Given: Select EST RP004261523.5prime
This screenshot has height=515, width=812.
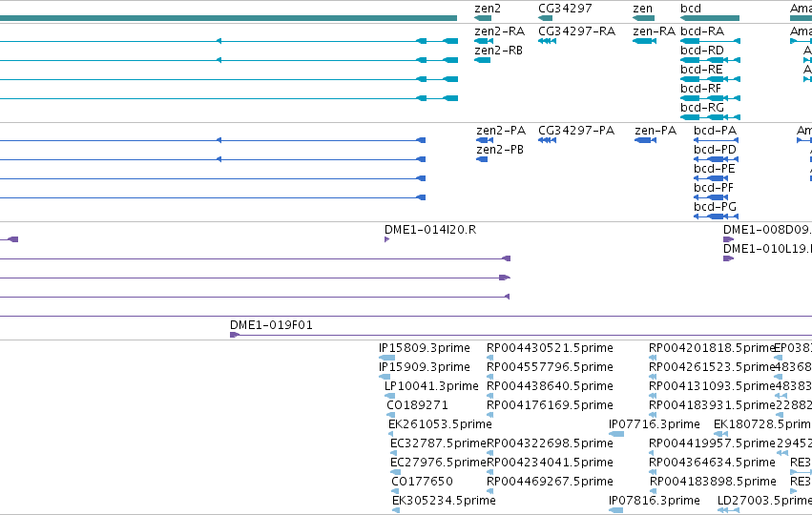Looking at the screenshot, I should click(712, 367).
